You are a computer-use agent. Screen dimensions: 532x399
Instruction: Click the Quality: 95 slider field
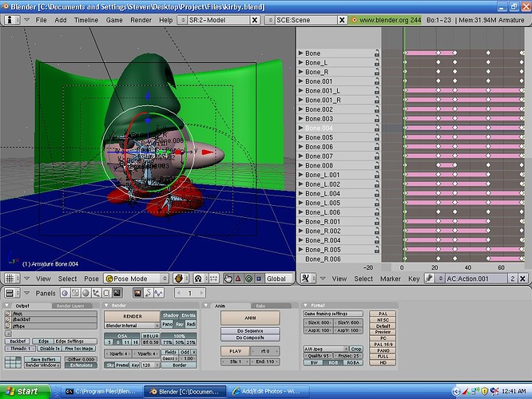pyautogui.click(x=318, y=356)
